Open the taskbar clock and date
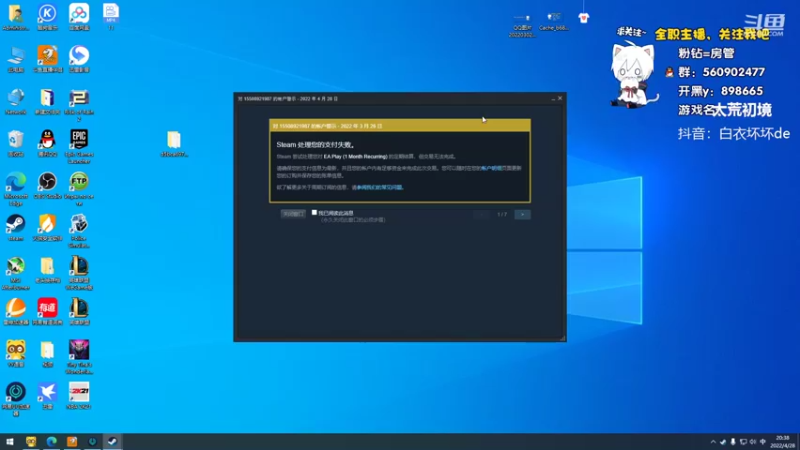This screenshot has width=800, height=450. pyautogui.click(x=783, y=442)
